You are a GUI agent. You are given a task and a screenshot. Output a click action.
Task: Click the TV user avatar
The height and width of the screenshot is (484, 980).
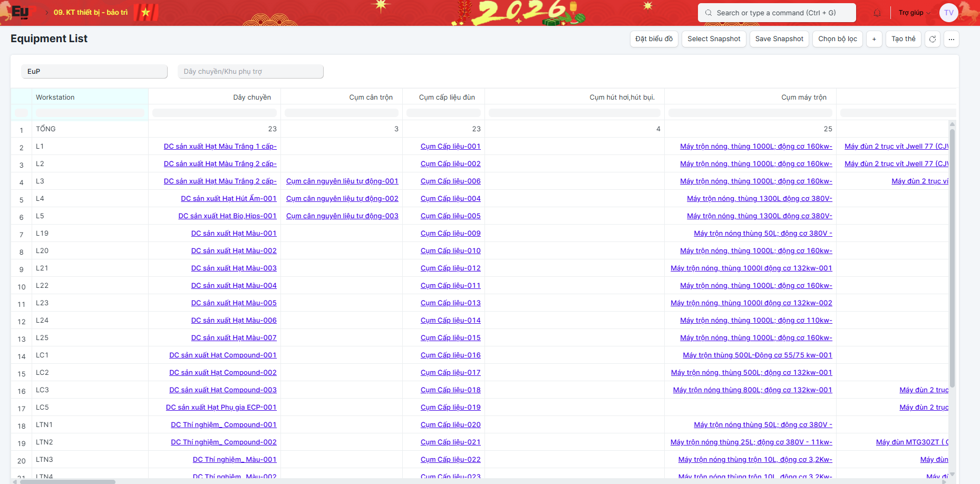tap(948, 13)
